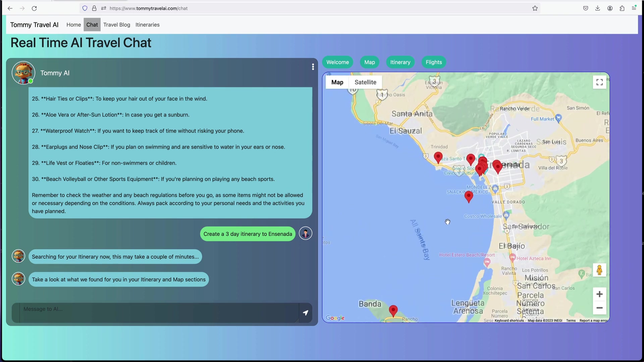Click the red pin above Plaza Santo Tomás
This screenshot has width=644, height=362.
tap(471, 160)
